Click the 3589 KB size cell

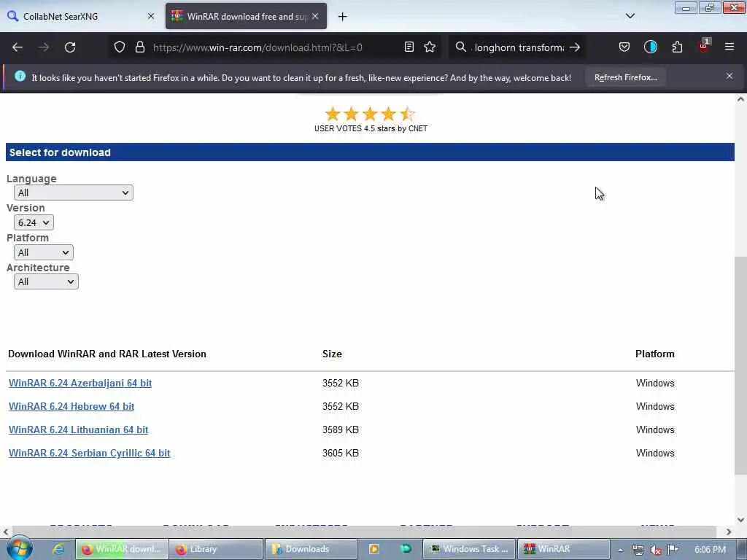tap(340, 429)
